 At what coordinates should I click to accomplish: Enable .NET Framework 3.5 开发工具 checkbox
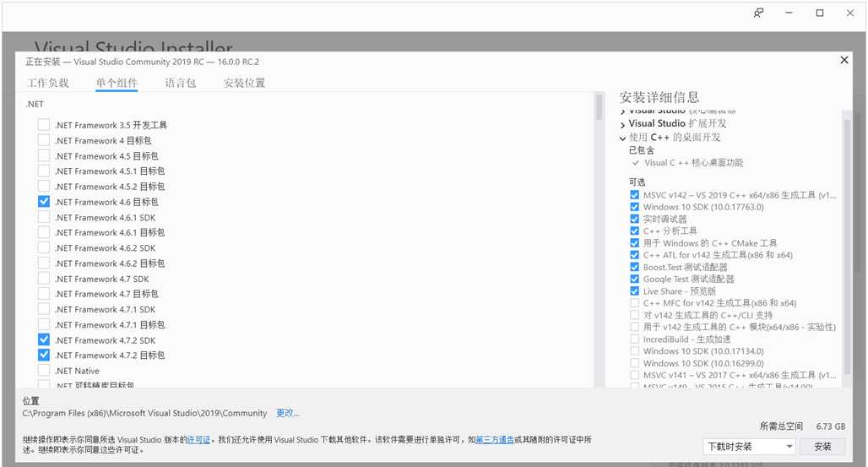pyautogui.click(x=44, y=125)
